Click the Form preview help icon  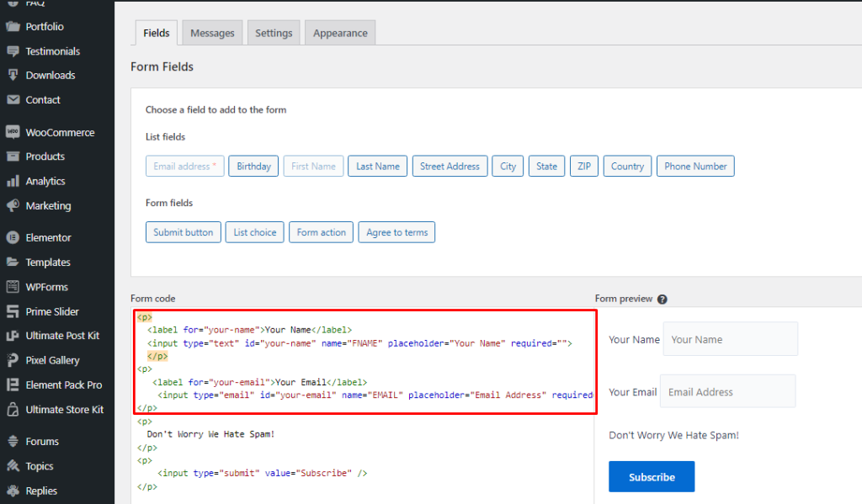[x=662, y=299]
